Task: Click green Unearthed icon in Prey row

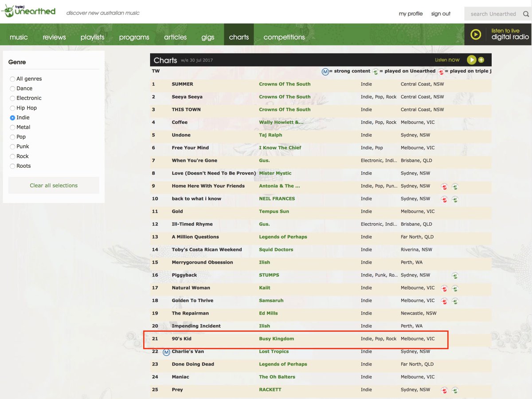Action: pyautogui.click(x=455, y=390)
